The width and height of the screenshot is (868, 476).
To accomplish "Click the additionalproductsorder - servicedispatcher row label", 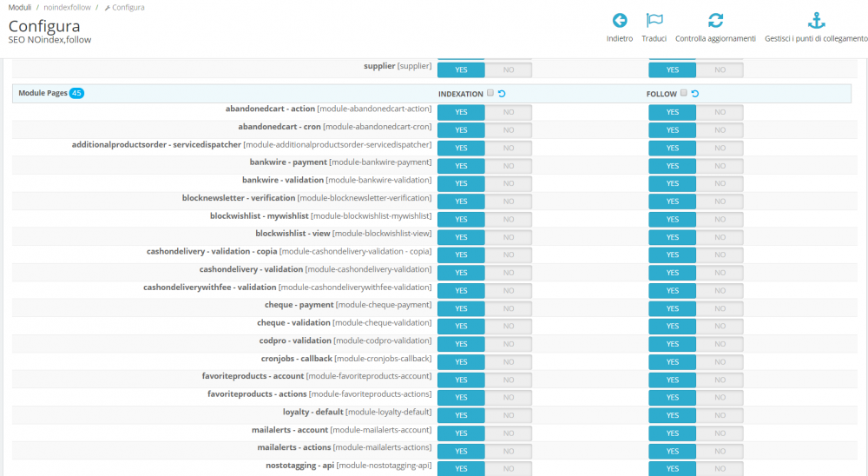I will pyautogui.click(x=252, y=145).
